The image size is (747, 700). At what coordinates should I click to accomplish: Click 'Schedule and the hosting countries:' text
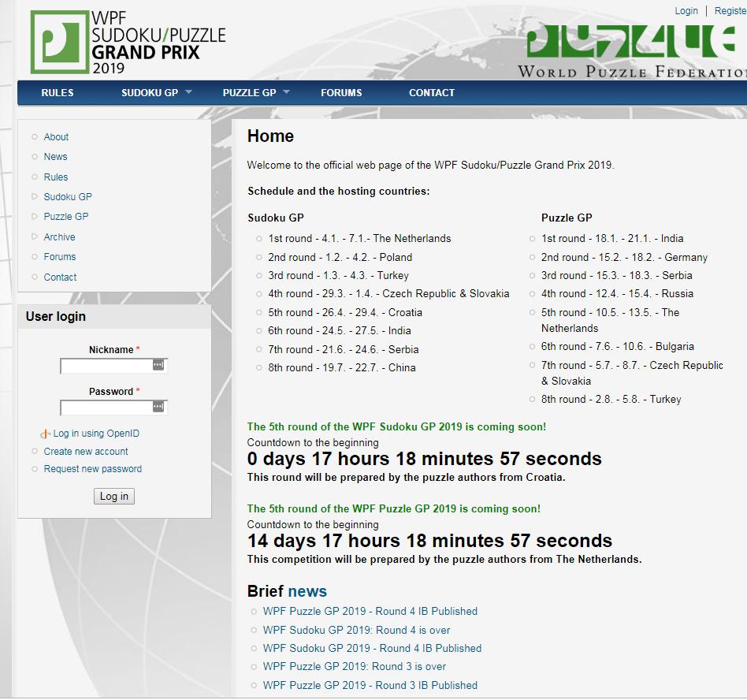pos(338,191)
